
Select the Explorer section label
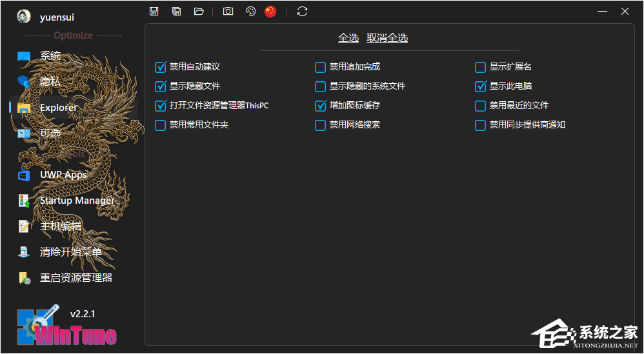point(58,108)
